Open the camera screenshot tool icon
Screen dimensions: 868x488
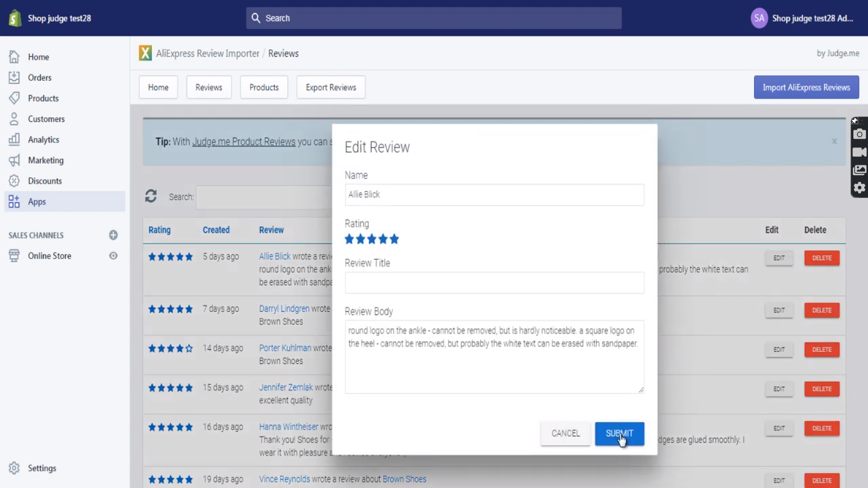(859, 134)
